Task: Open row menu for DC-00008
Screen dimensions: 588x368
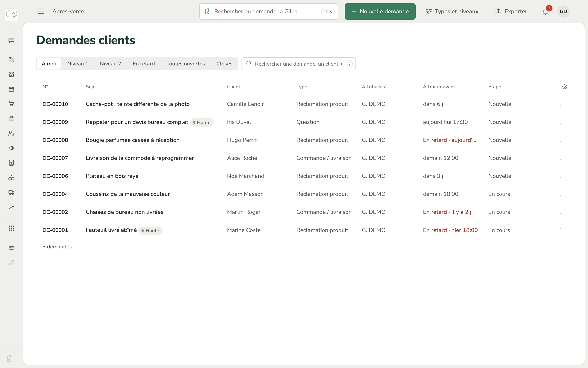Action: (560, 140)
